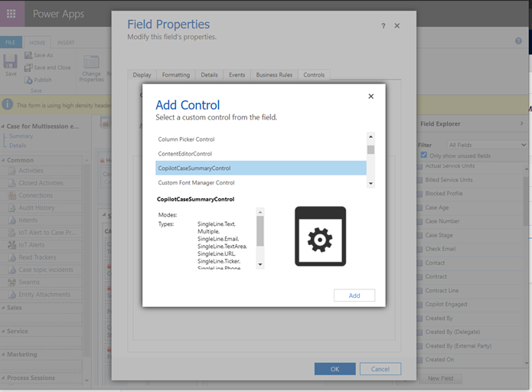Click the Field Properties help question mark
The height and width of the screenshot is (392, 532).
point(383,26)
